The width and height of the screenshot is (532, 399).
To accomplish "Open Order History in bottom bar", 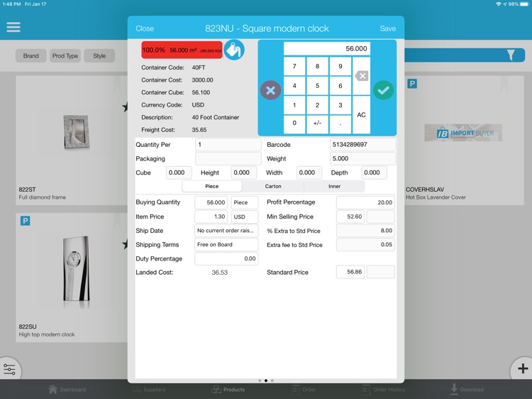I will 383,389.
